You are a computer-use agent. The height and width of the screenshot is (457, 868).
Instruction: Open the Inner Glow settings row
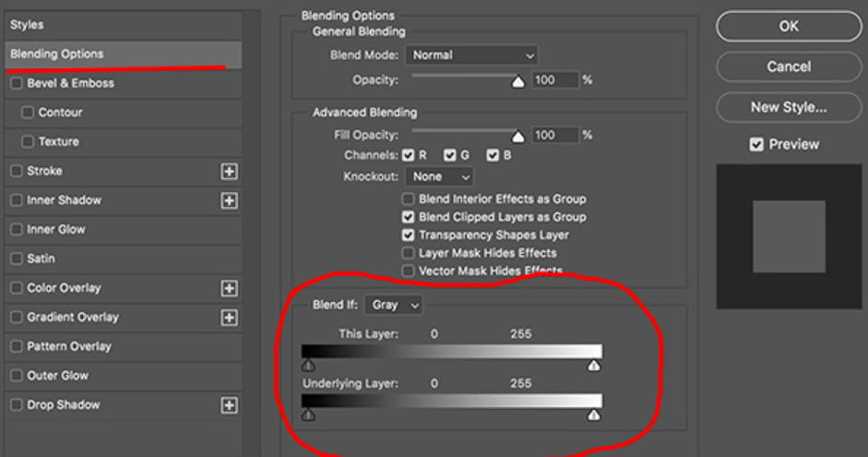click(123, 229)
